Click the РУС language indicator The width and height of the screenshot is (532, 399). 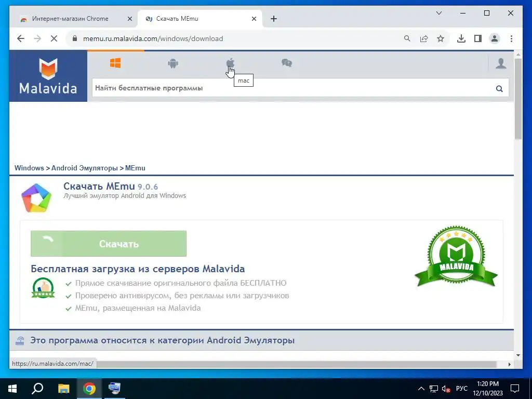[462, 389]
